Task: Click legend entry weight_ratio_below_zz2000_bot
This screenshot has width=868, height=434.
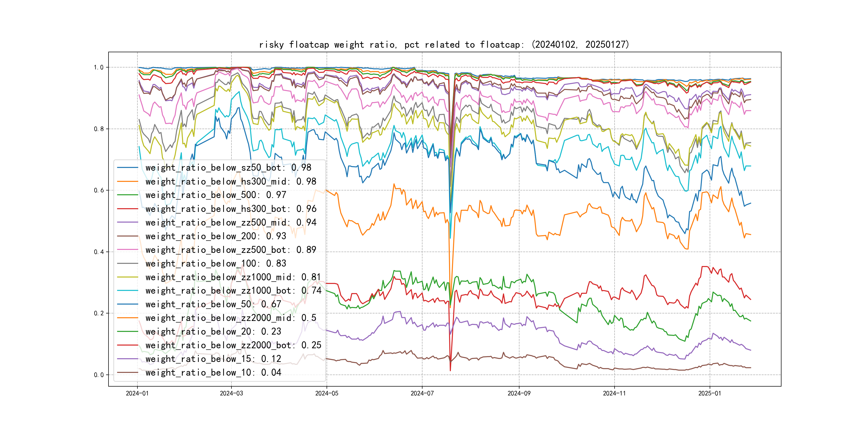Action: 233,345
